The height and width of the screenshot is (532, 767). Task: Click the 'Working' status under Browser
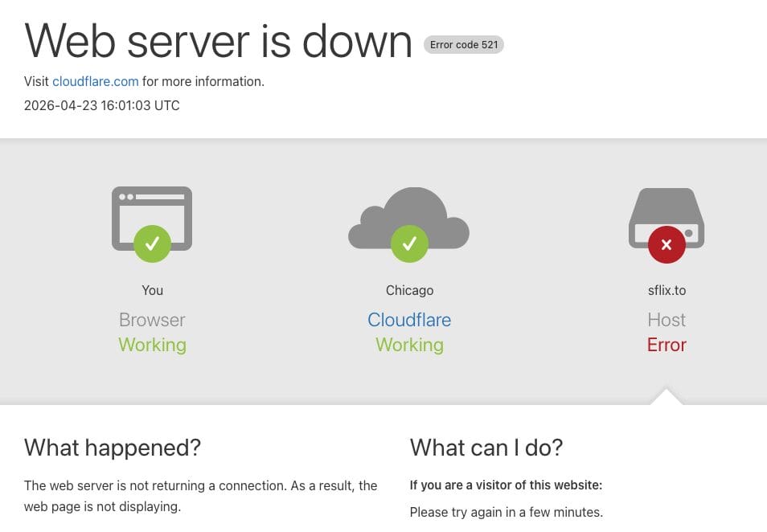[x=152, y=344]
